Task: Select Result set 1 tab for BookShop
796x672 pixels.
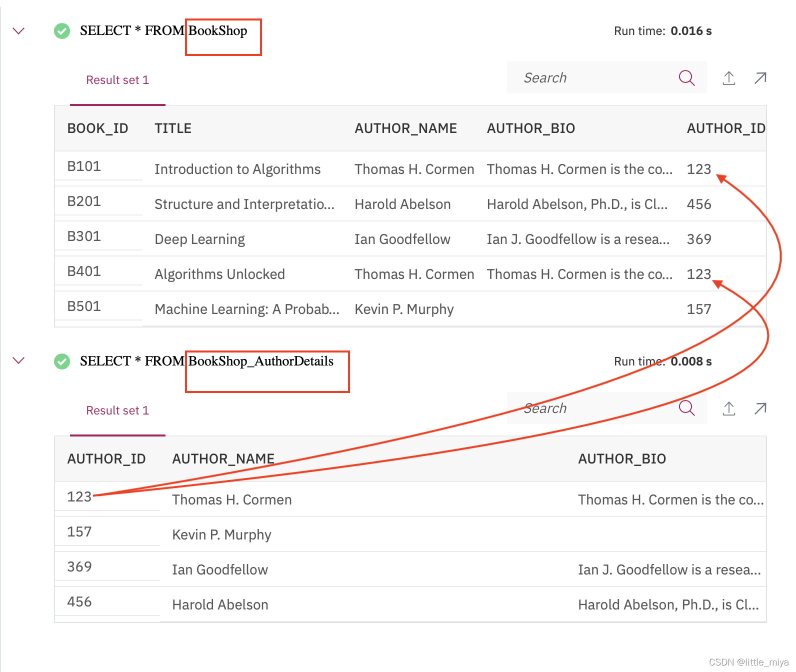Action: (x=117, y=80)
